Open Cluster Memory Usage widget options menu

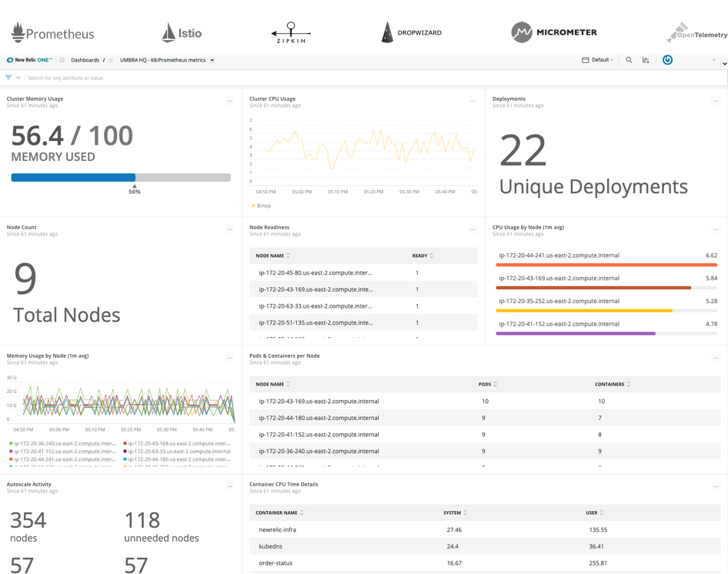pos(230,101)
